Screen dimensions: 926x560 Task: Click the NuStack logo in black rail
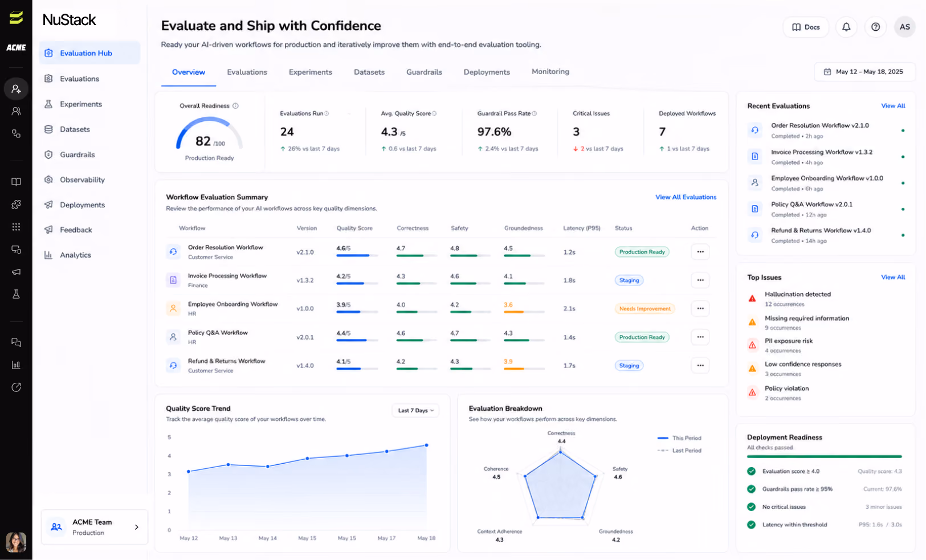[16, 18]
